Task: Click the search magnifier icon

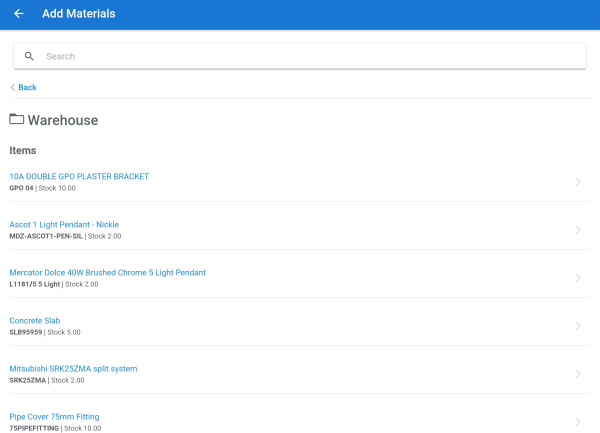Action: click(x=29, y=56)
